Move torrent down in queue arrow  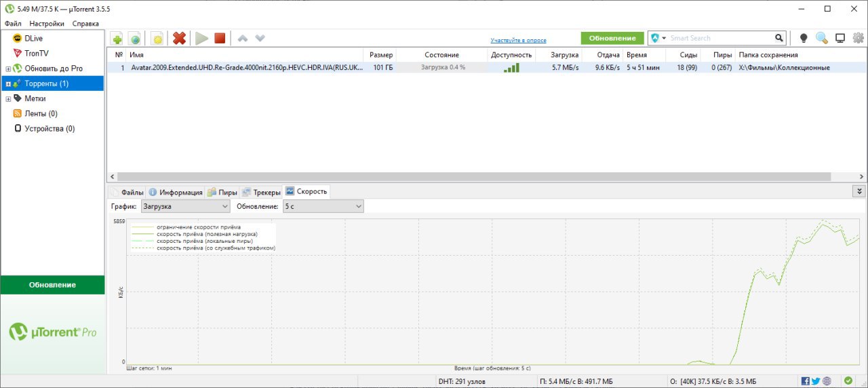tap(260, 38)
